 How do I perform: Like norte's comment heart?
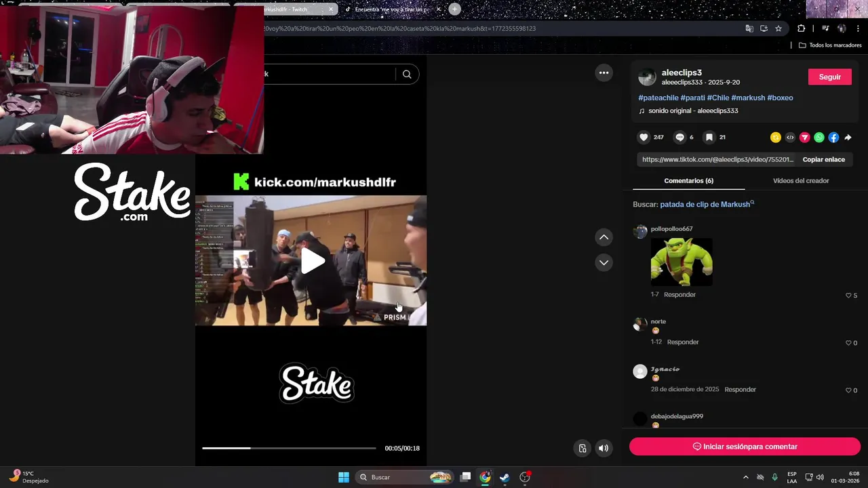pyautogui.click(x=848, y=343)
